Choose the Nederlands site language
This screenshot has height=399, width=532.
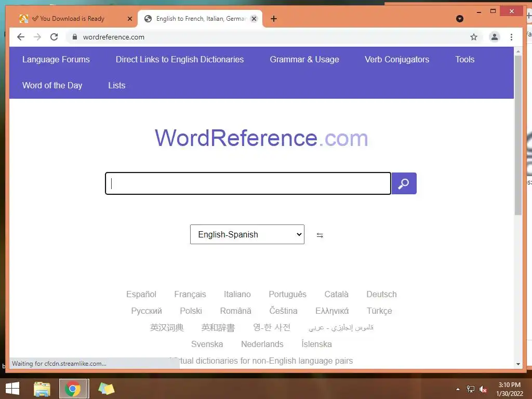(x=262, y=344)
